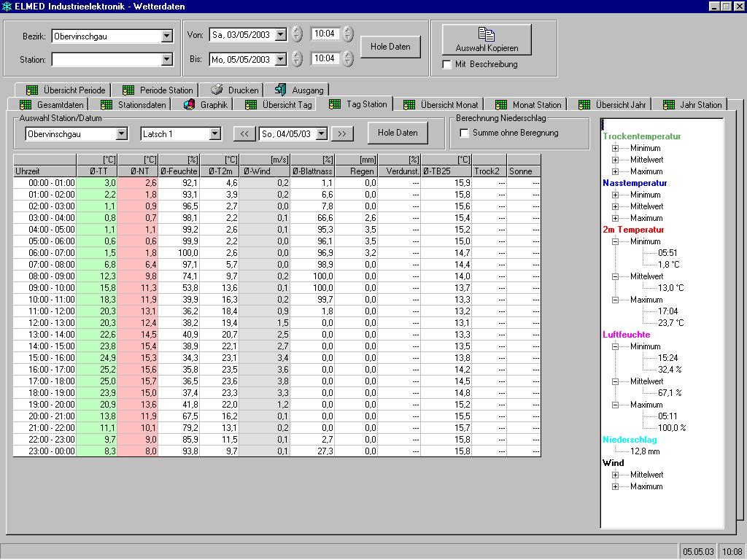
Task: Go to previous day with << button
Action: tap(244, 133)
